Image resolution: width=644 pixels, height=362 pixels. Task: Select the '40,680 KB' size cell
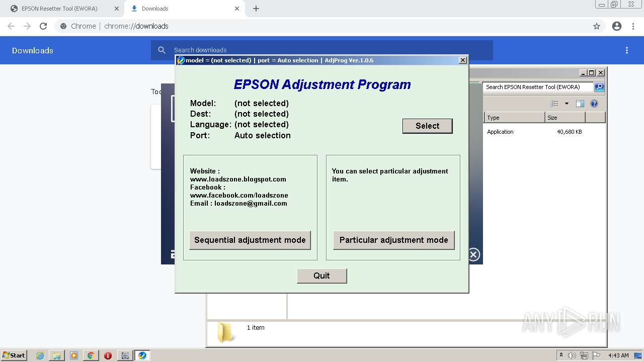[x=569, y=132]
